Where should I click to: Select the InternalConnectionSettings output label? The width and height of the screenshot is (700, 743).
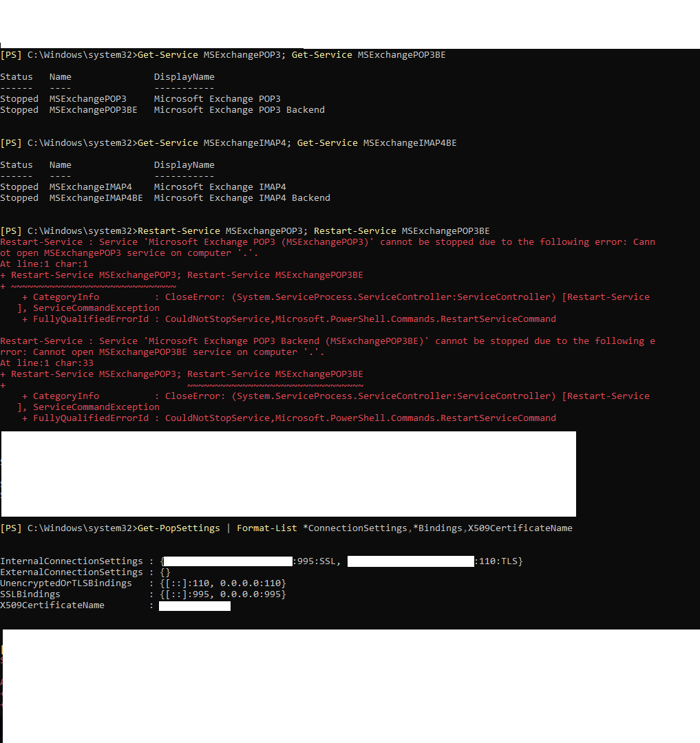pyautogui.click(x=71, y=561)
